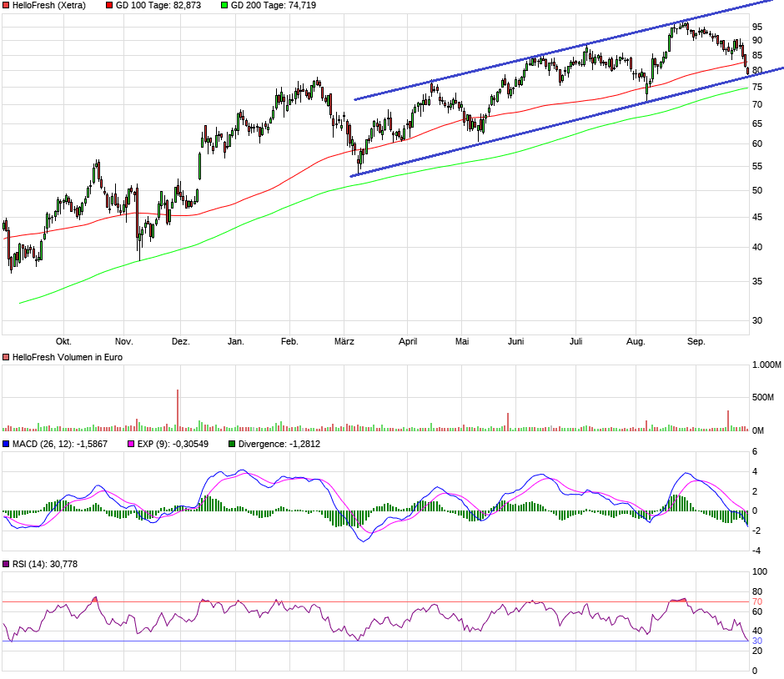Click the red HelloFresh (Xetra) legend swatch
Screen dimensions: 784x679
click(x=6, y=6)
